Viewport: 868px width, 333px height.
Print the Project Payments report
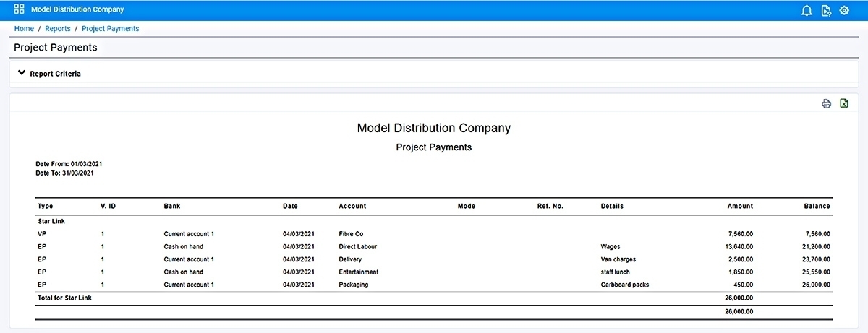point(827,104)
